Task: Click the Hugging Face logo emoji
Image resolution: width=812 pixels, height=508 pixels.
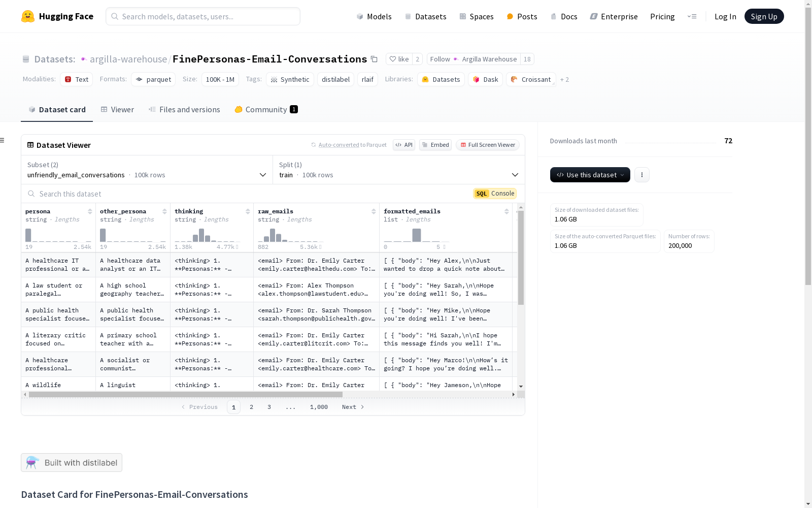Action: (x=28, y=16)
